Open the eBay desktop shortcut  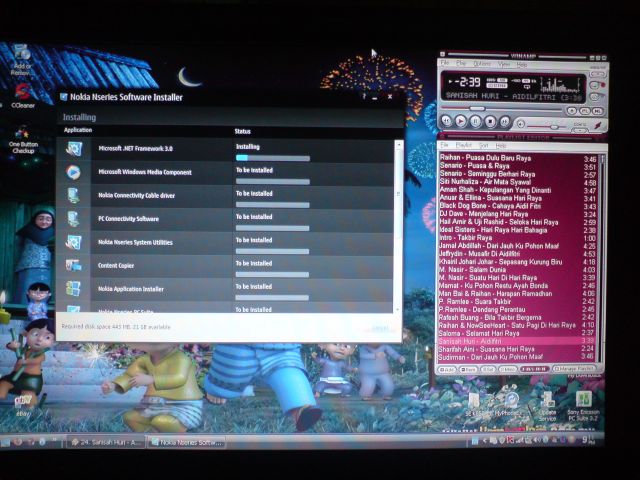pyautogui.click(x=23, y=405)
